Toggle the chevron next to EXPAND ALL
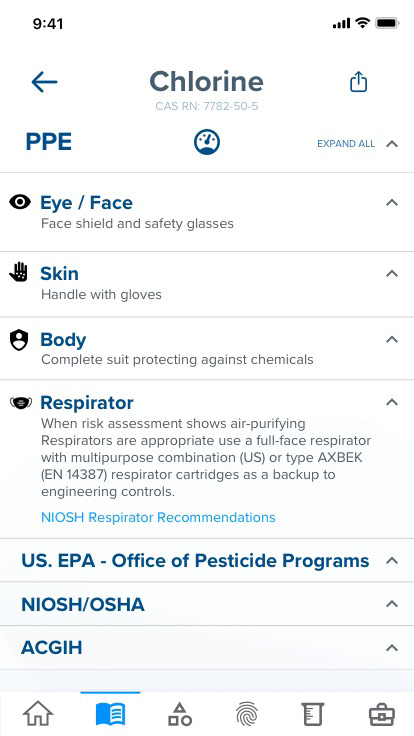Screen dimensions: 414x736 [392, 144]
